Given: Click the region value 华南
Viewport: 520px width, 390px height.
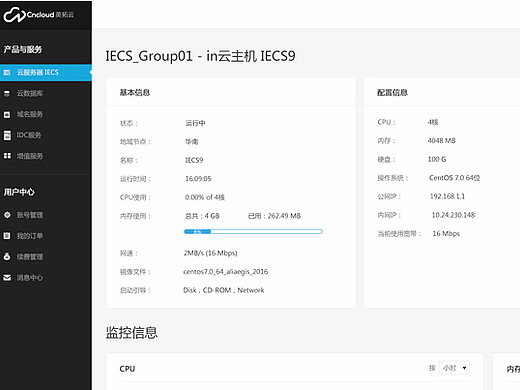Looking at the screenshot, I should (192, 142).
